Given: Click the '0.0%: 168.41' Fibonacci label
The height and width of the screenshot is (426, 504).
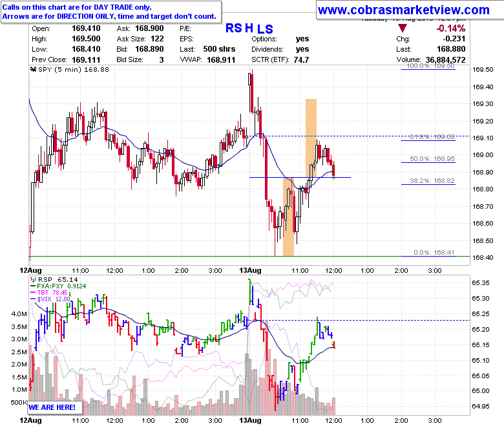Looking at the screenshot, I should coord(434,252).
